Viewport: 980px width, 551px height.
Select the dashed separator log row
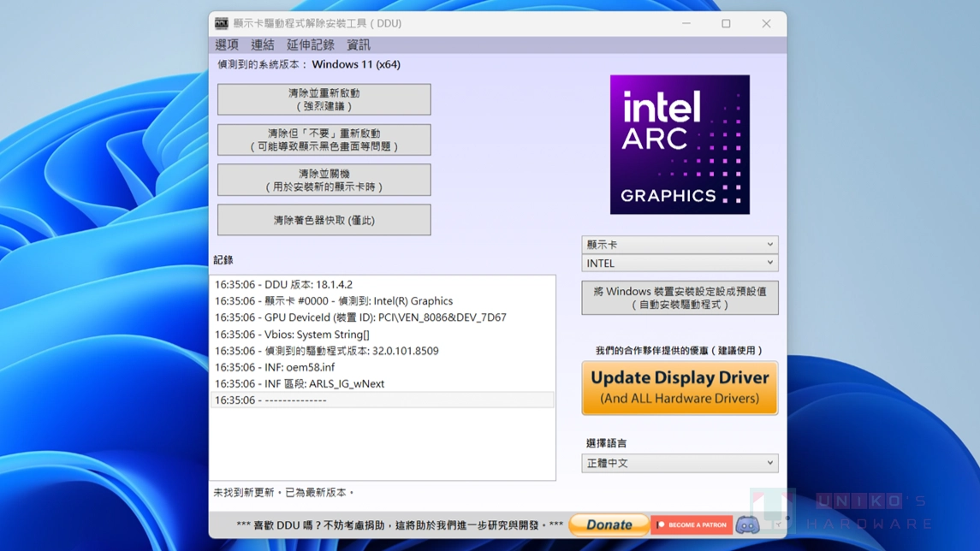pyautogui.click(x=383, y=400)
